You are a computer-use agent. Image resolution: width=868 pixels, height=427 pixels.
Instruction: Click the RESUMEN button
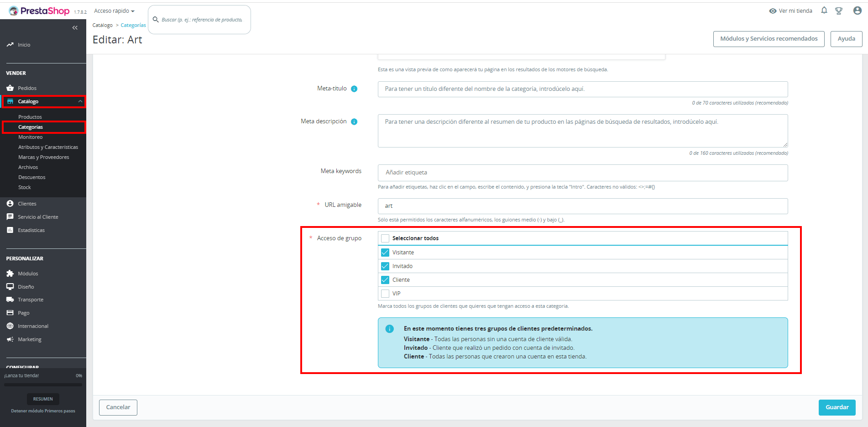[43, 399]
